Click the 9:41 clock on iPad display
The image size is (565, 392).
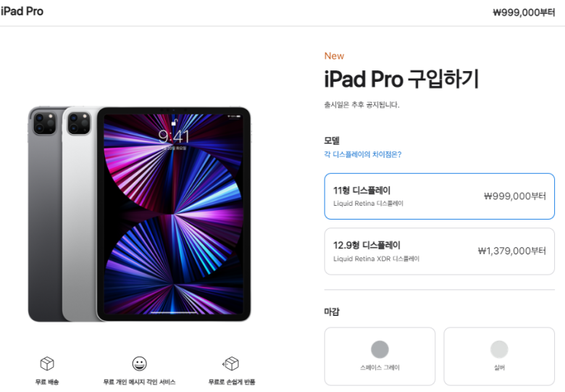pos(174,137)
